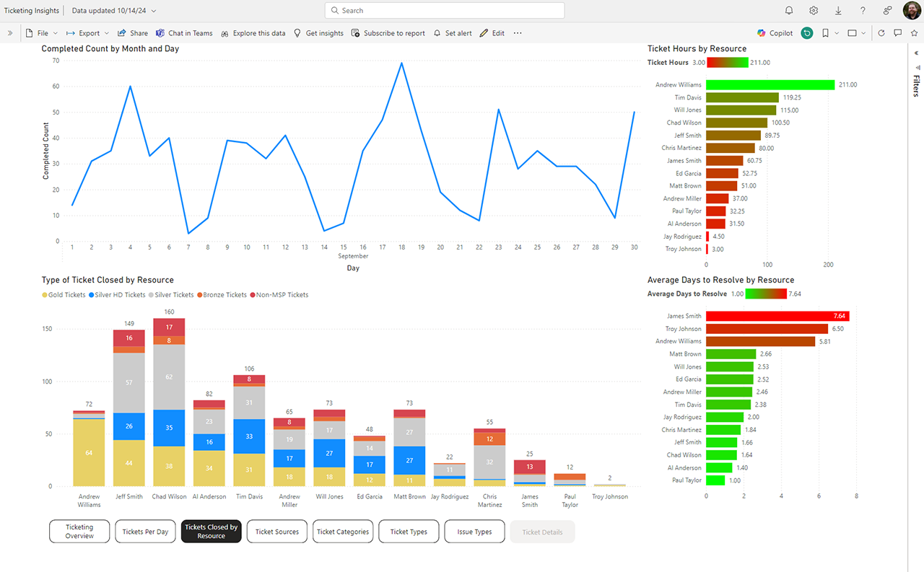
Task: Click Tim Davis 119.25 hours bar
Action: (742, 97)
